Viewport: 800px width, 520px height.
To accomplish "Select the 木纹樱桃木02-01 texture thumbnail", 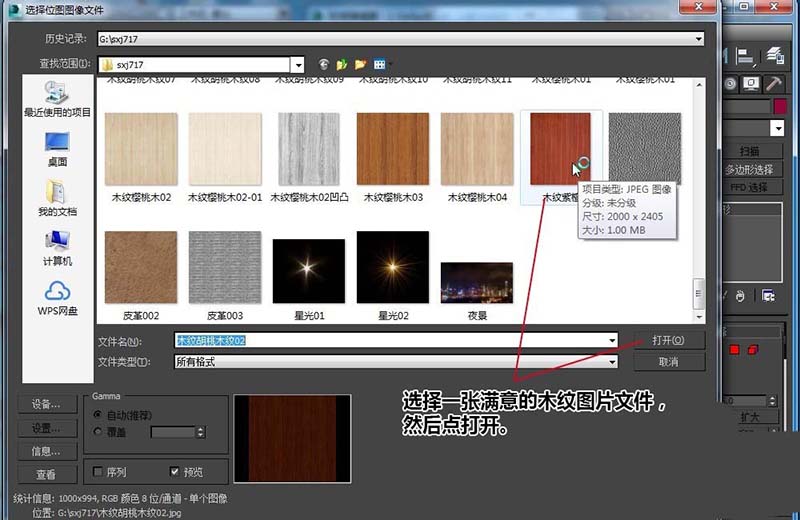I will click(x=225, y=149).
